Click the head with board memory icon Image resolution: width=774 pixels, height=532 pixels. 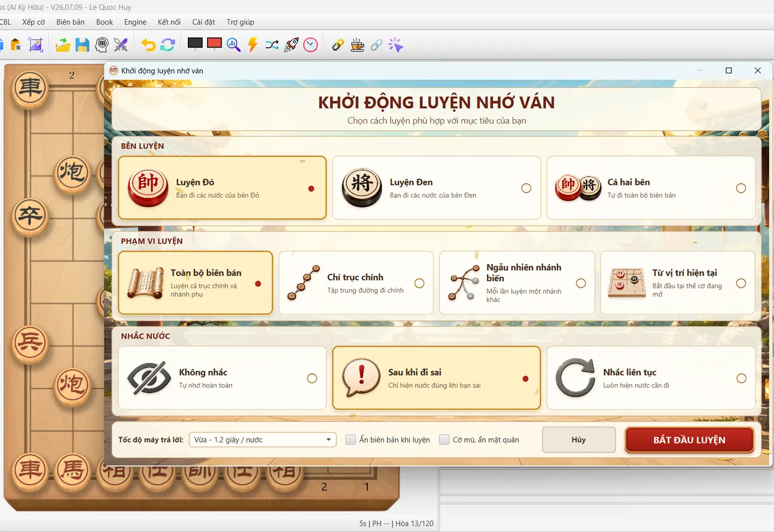(x=102, y=45)
